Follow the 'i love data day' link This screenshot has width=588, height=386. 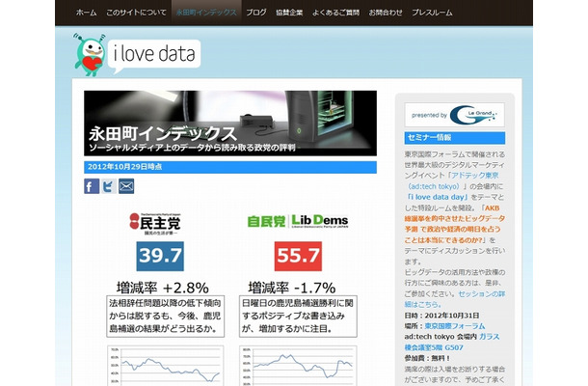pos(437,197)
